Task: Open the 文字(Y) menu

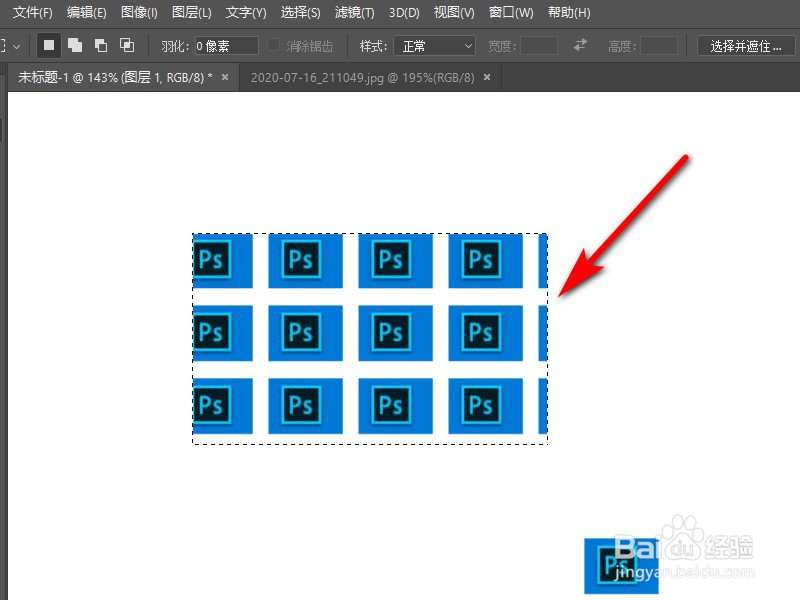Action: pos(246,12)
